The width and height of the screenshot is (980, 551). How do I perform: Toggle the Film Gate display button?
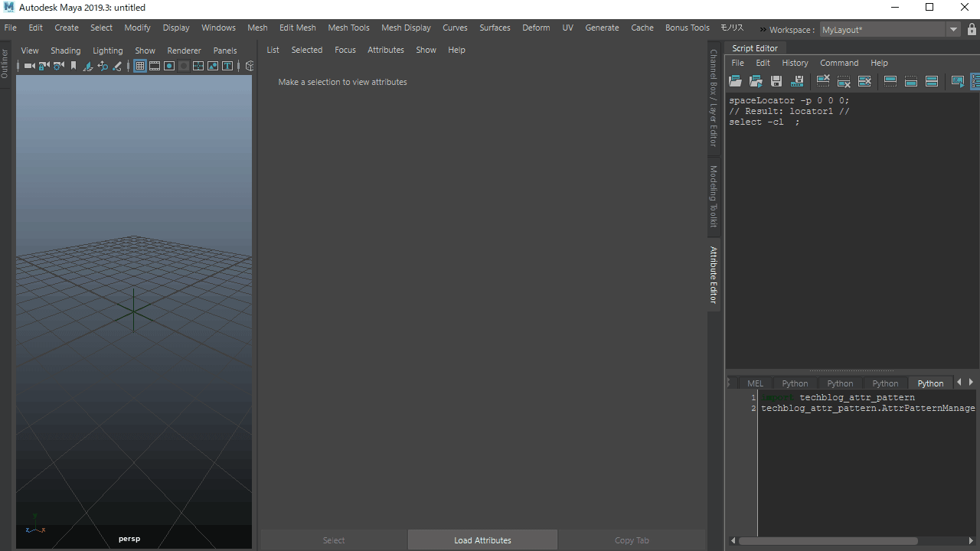155,66
